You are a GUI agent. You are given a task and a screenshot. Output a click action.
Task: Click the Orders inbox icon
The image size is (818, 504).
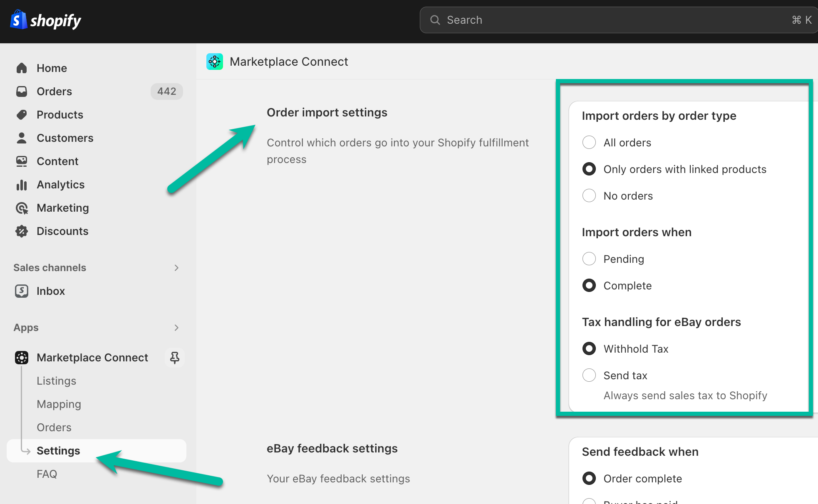tap(22, 91)
